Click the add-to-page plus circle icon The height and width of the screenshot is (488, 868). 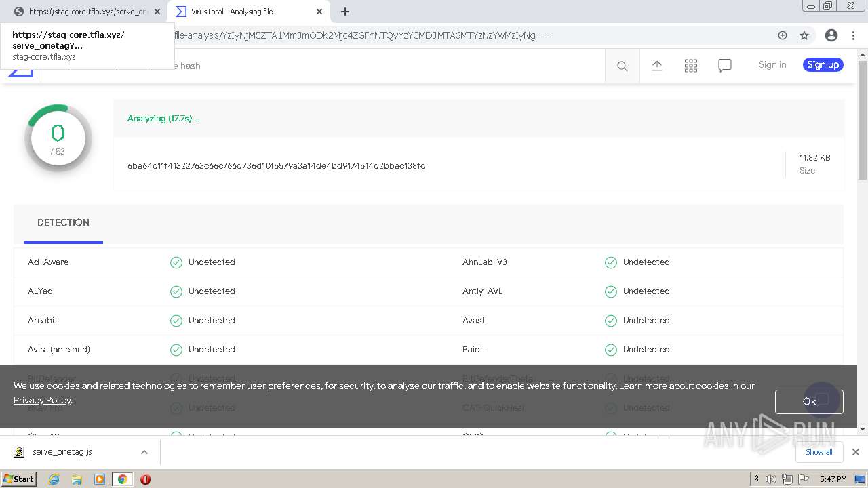click(783, 35)
